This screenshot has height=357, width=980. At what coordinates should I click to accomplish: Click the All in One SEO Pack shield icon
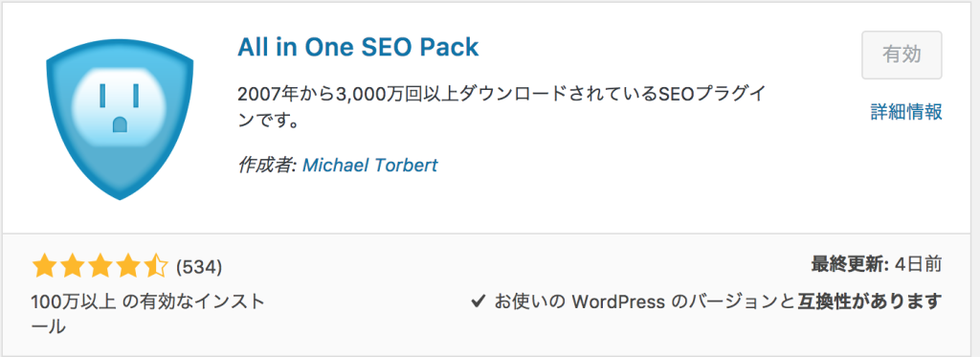[120, 118]
